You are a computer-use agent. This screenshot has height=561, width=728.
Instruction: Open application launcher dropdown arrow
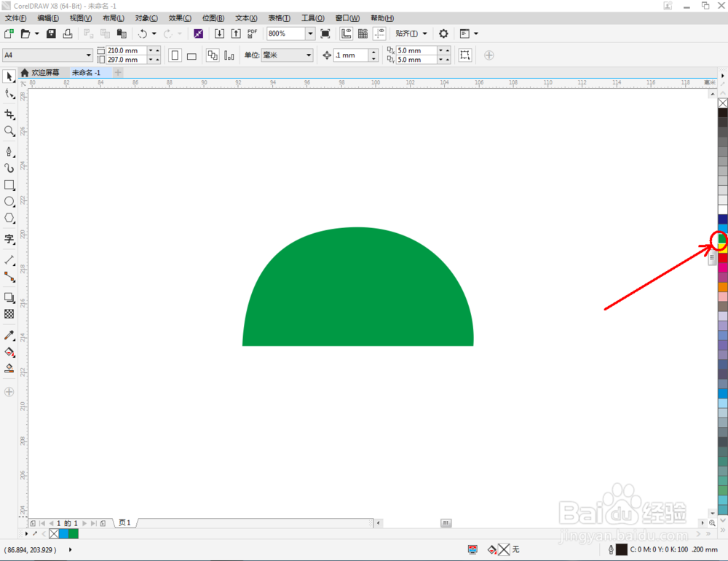pyautogui.click(x=476, y=34)
